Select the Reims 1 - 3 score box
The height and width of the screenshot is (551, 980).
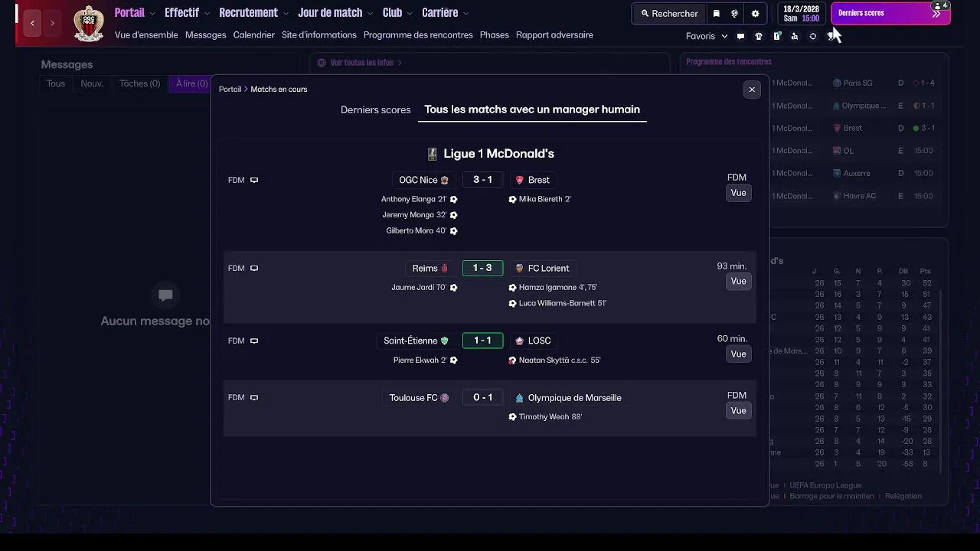tap(482, 268)
